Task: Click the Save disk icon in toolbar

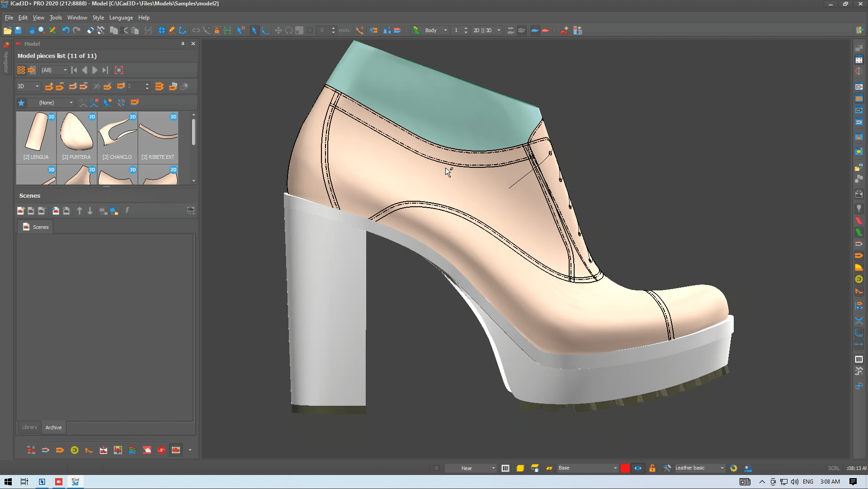Action: click(18, 30)
